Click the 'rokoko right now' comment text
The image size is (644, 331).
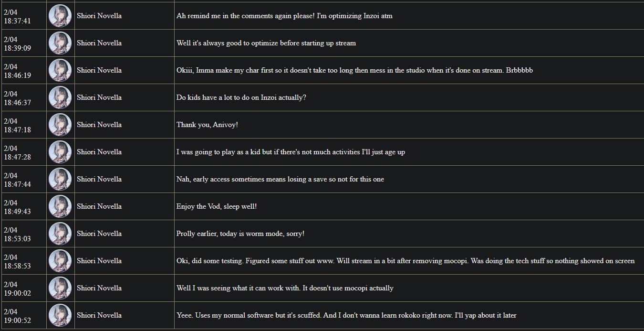[x=346, y=315]
